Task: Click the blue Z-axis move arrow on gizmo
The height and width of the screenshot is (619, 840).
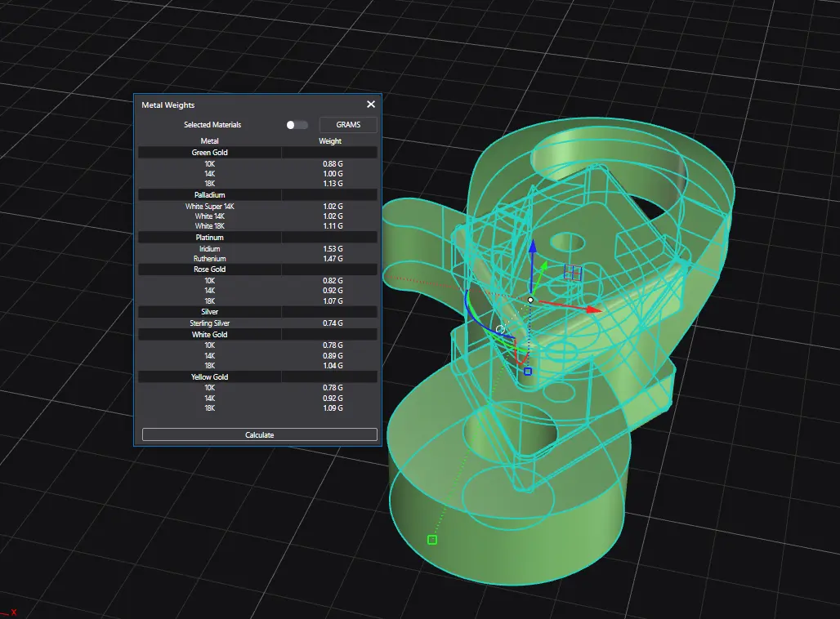Action: point(532,247)
